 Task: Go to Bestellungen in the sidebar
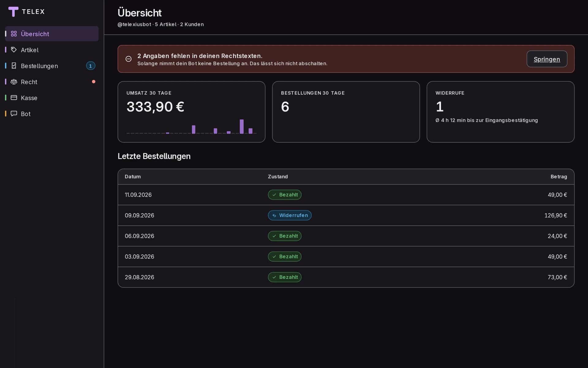52,66
